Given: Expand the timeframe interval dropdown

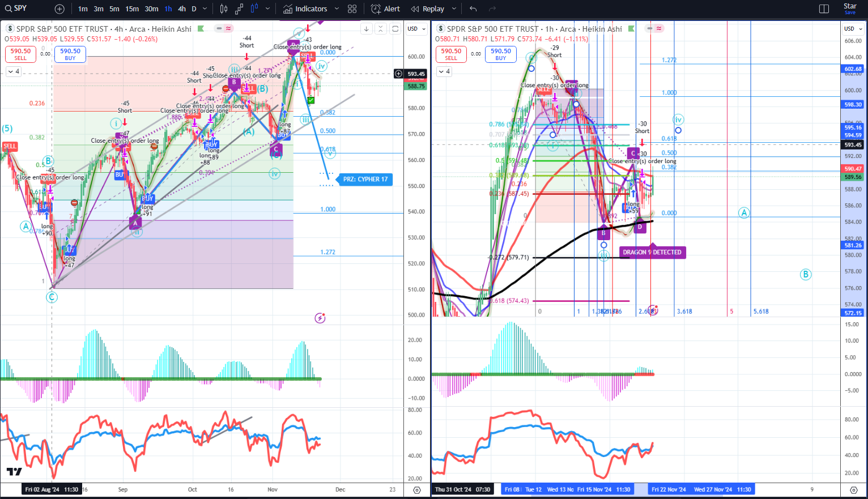Looking at the screenshot, I should click(205, 9).
